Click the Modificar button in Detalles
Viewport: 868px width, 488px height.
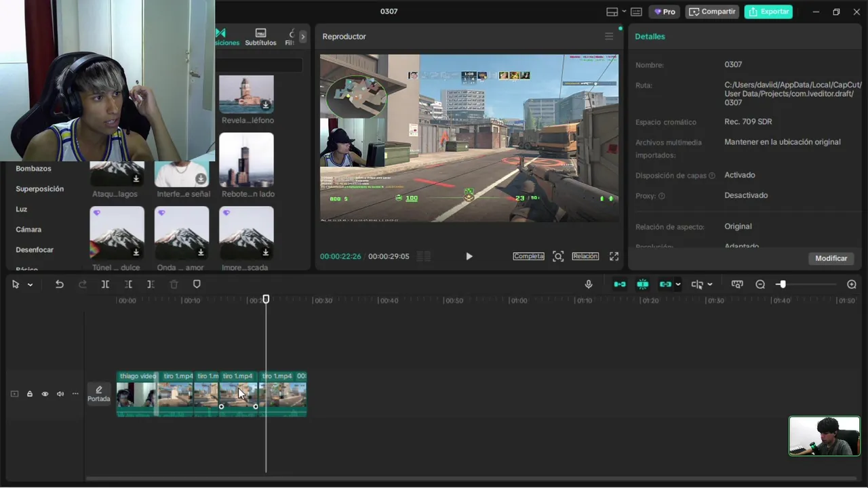pyautogui.click(x=831, y=258)
